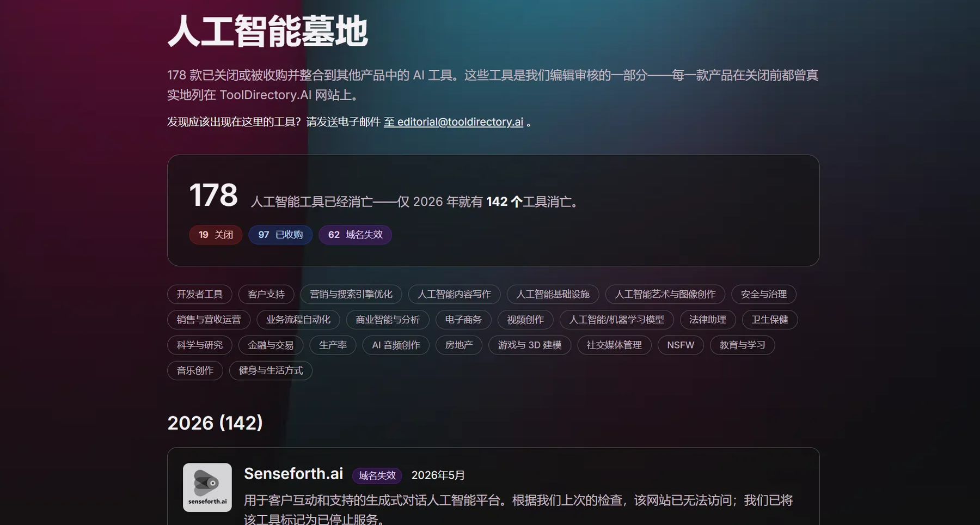Click the 域名失效 tag beside Senseforth.ai

click(x=377, y=475)
